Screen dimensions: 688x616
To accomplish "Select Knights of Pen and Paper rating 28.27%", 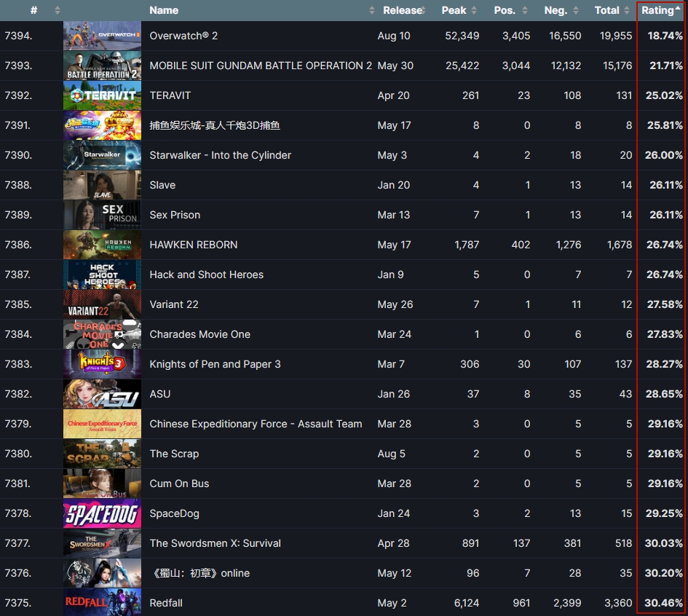I will coord(664,364).
